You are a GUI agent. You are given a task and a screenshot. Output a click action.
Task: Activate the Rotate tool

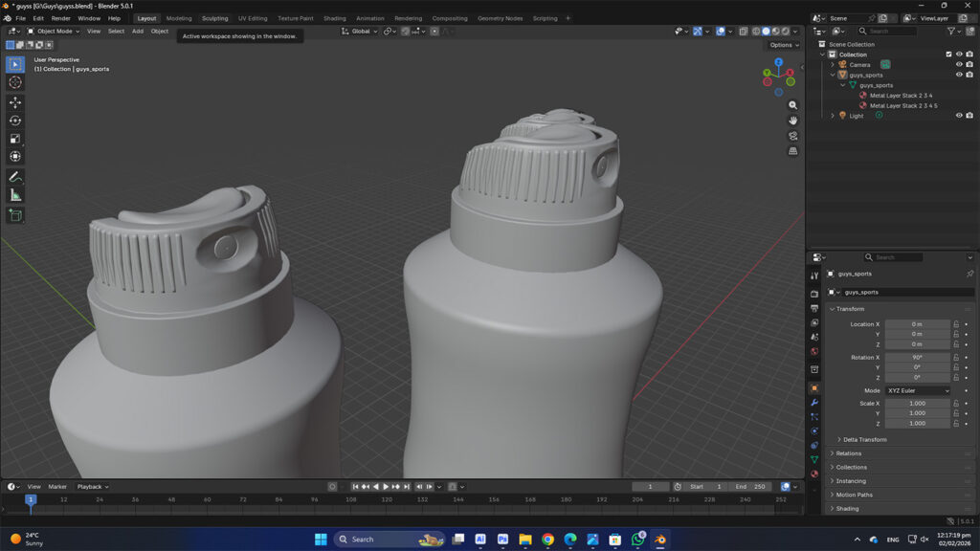tap(15, 120)
